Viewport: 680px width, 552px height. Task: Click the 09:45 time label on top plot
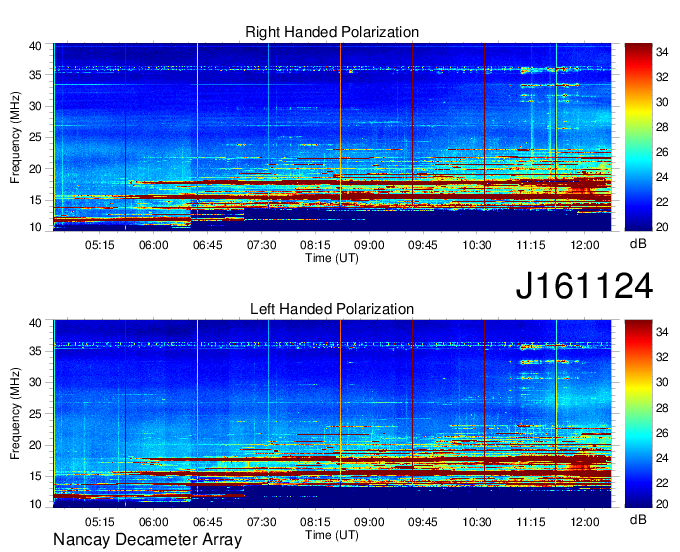click(x=423, y=245)
